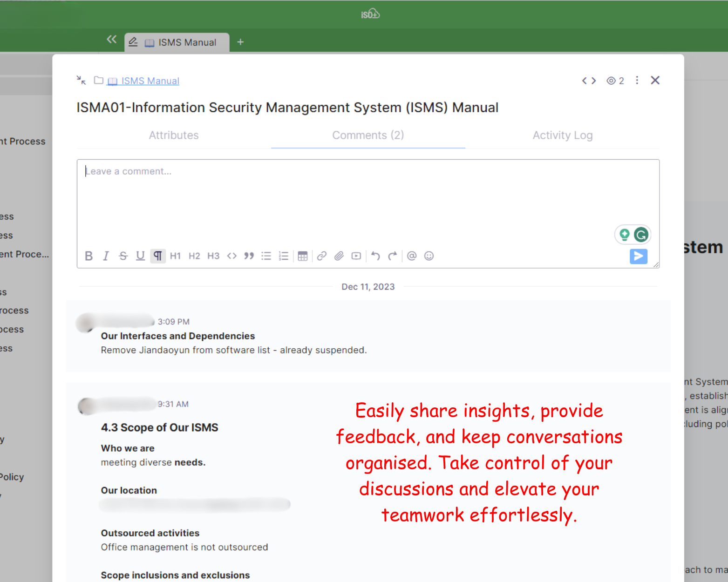The image size is (728, 582).
Task: Open the Activity Log tab
Action: point(562,135)
